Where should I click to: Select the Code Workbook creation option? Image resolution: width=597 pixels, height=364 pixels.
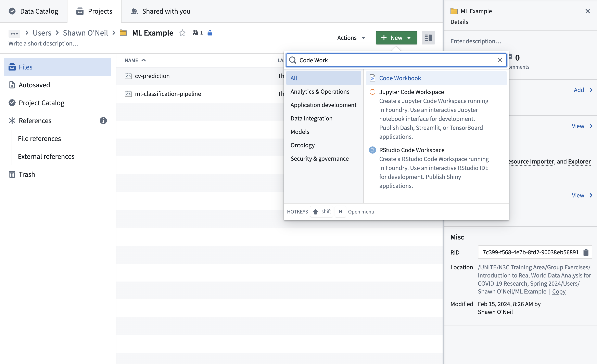pyautogui.click(x=399, y=78)
